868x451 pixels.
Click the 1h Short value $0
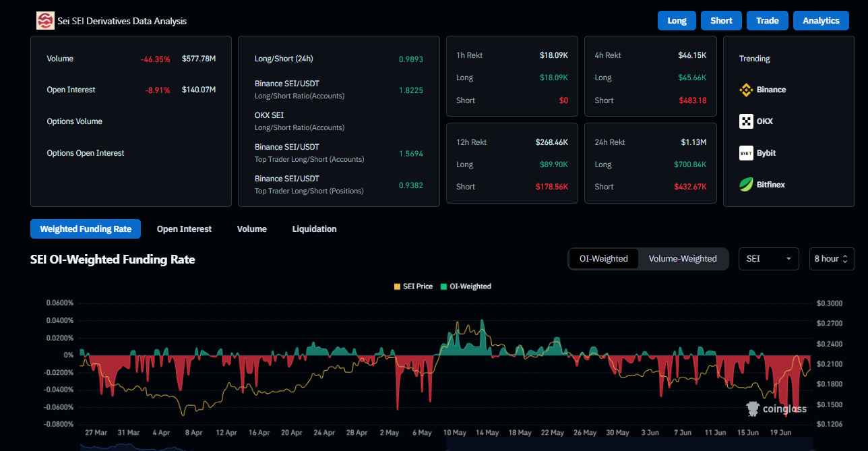563,100
